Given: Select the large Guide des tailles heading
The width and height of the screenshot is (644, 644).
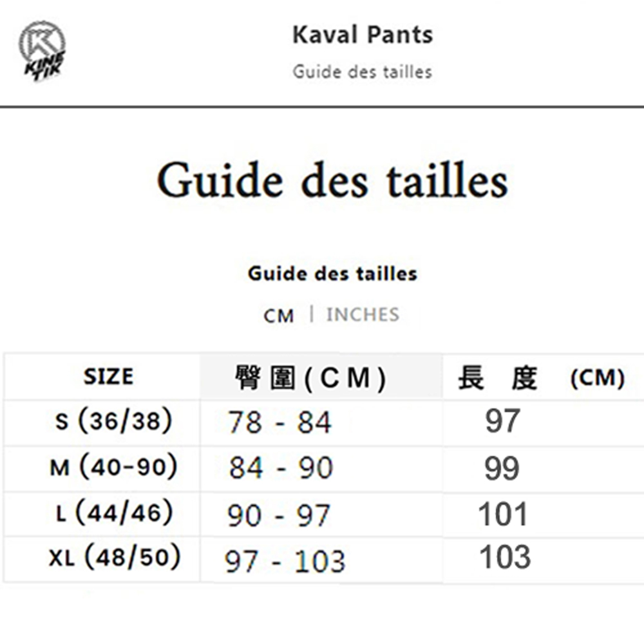Looking at the screenshot, I should click(x=333, y=180).
